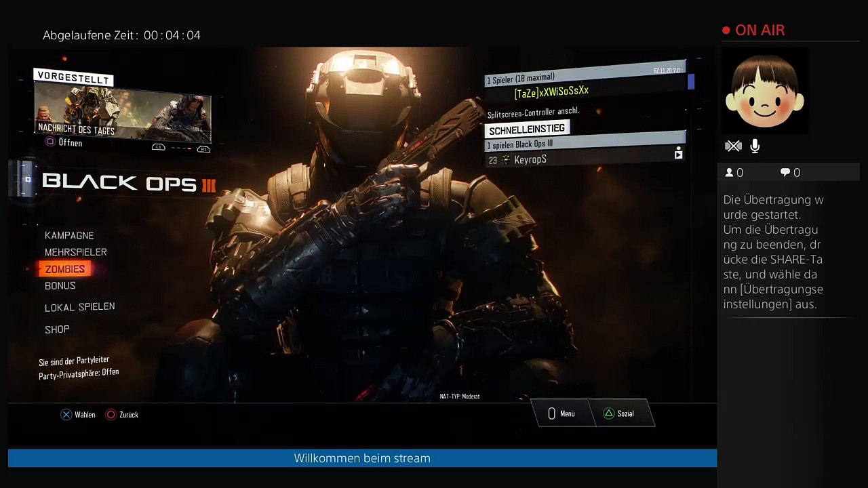Select player [TaZe]xXWiSoSsXx in the lobby
This screenshot has height=488, width=868.
point(551,91)
